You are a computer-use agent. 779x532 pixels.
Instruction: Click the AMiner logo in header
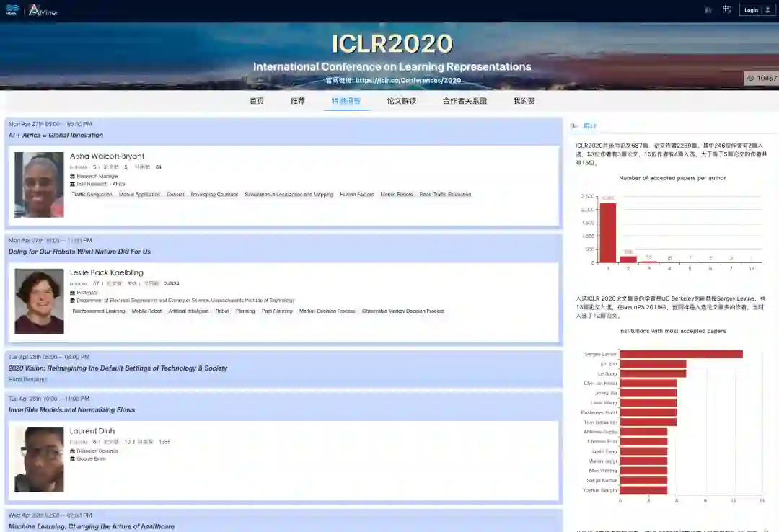(43, 10)
